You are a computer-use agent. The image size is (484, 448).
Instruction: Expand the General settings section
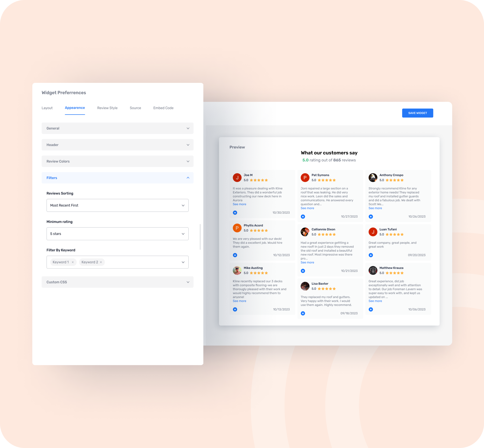[117, 128]
